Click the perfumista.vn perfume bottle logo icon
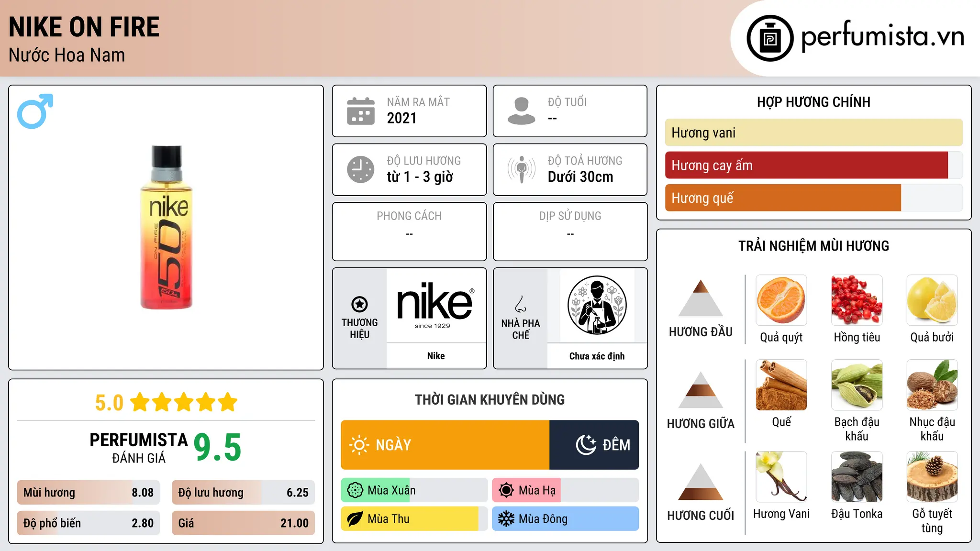The height and width of the screenshot is (551, 980). point(770,38)
